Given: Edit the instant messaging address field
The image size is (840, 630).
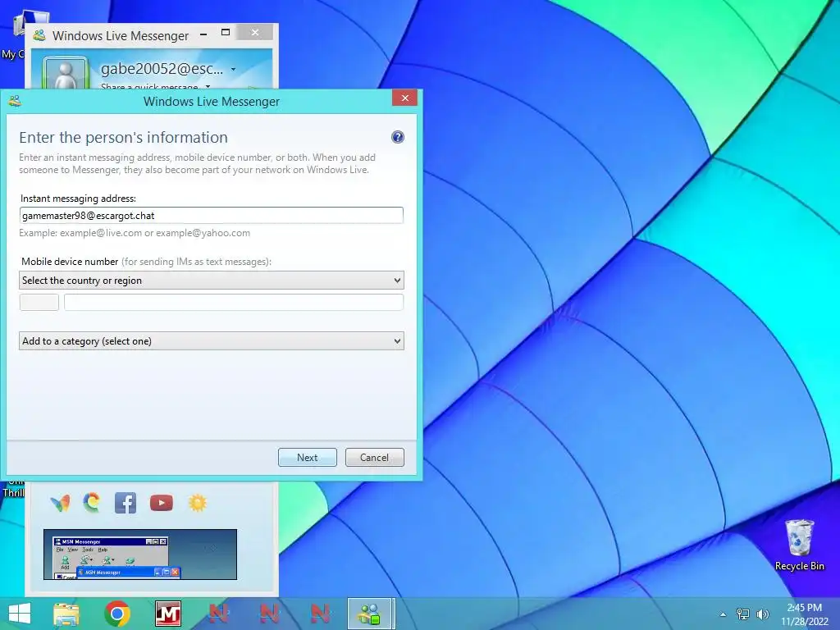Looking at the screenshot, I should point(211,216).
